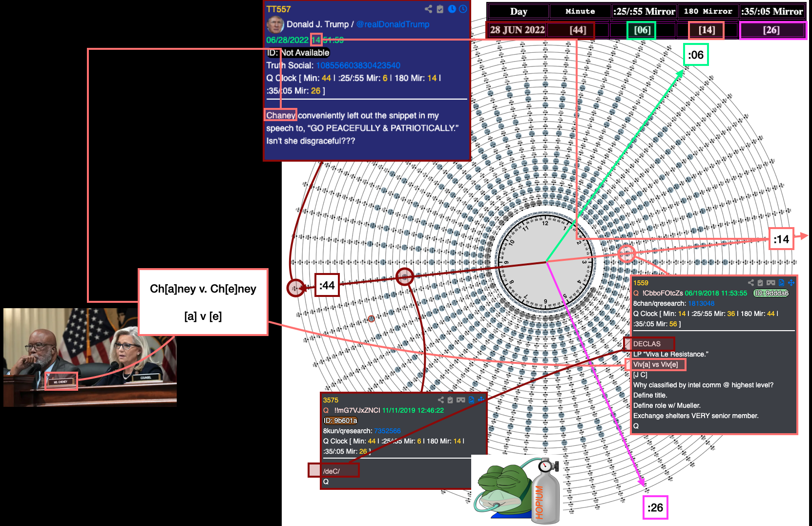Click timestamp 11/11/2019 12:46:22

click(413, 410)
